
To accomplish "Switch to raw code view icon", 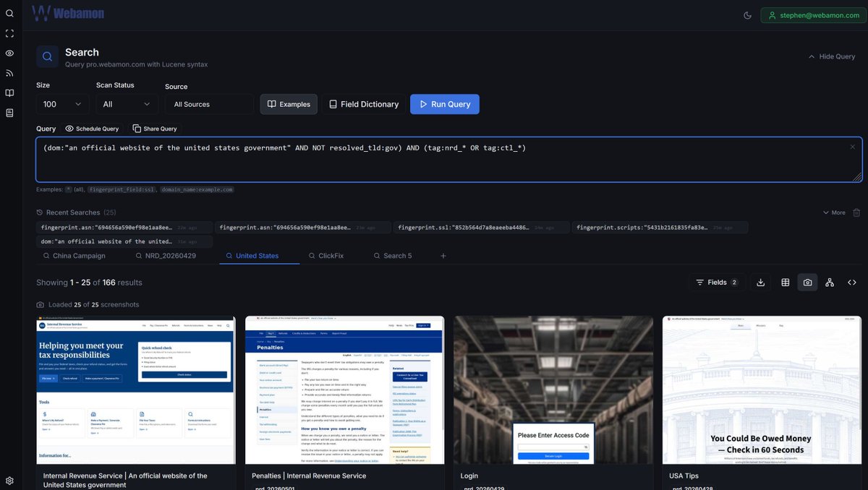I will click(x=852, y=283).
